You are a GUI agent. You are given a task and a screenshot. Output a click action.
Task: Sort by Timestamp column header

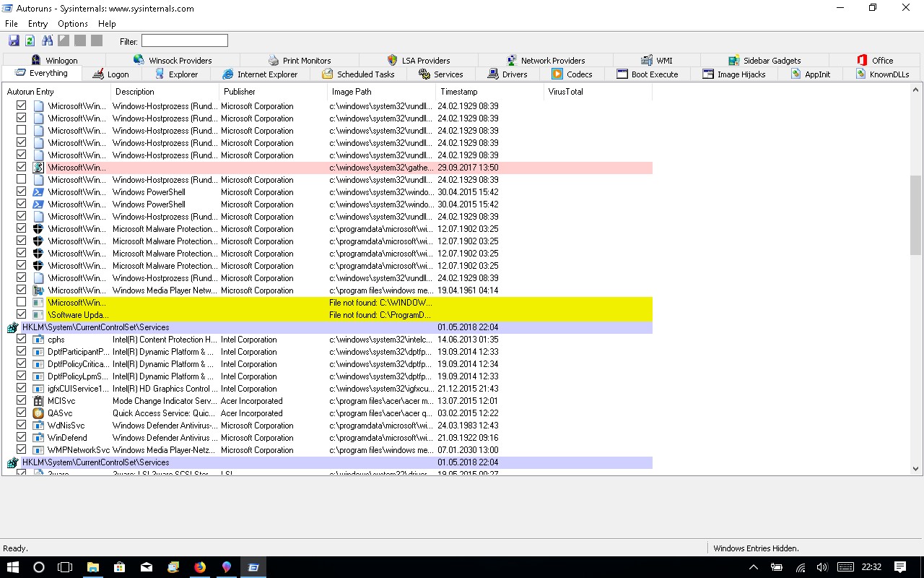click(x=490, y=92)
